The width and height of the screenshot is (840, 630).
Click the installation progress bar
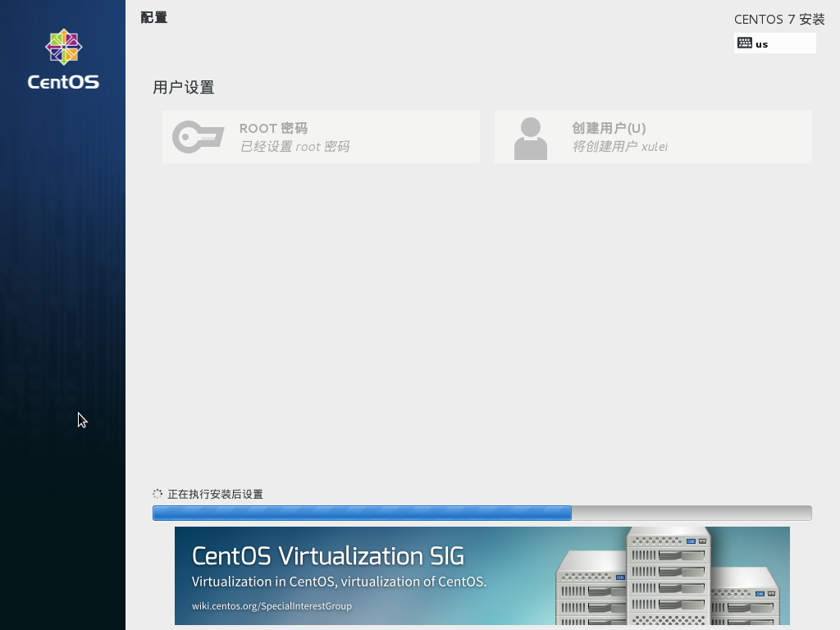coord(482,513)
